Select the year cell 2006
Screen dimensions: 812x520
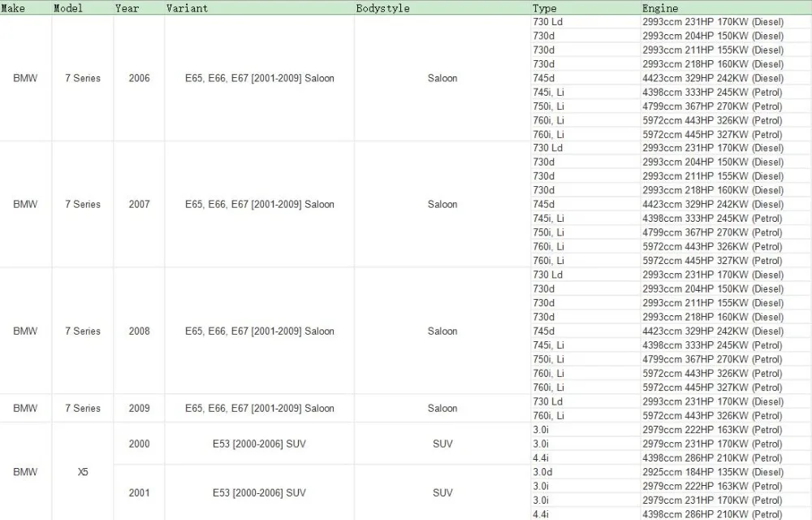(140, 78)
